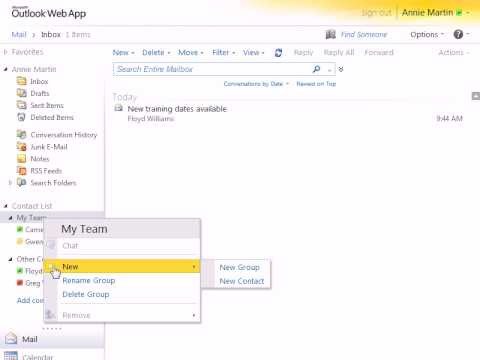Open the RSS Feeds folder icon
The height and width of the screenshot is (360, 480).
[x=22, y=171]
